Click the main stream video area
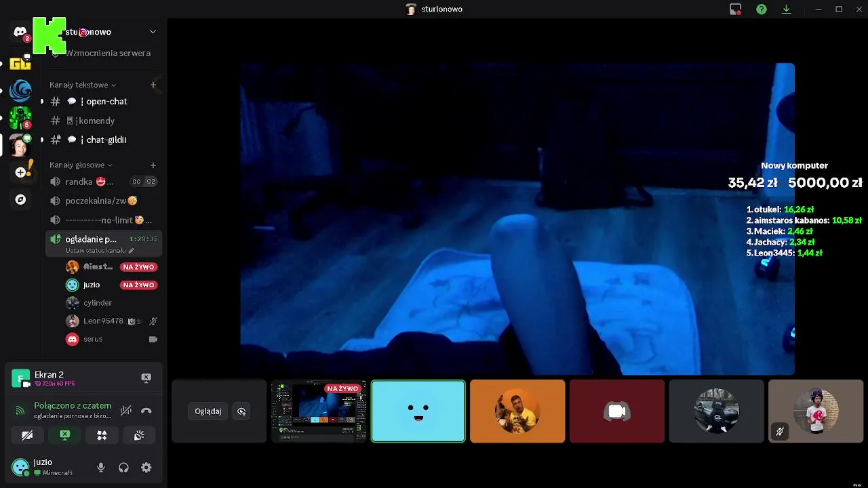Image resolution: width=868 pixels, height=488 pixels. (x=517, y=219)
